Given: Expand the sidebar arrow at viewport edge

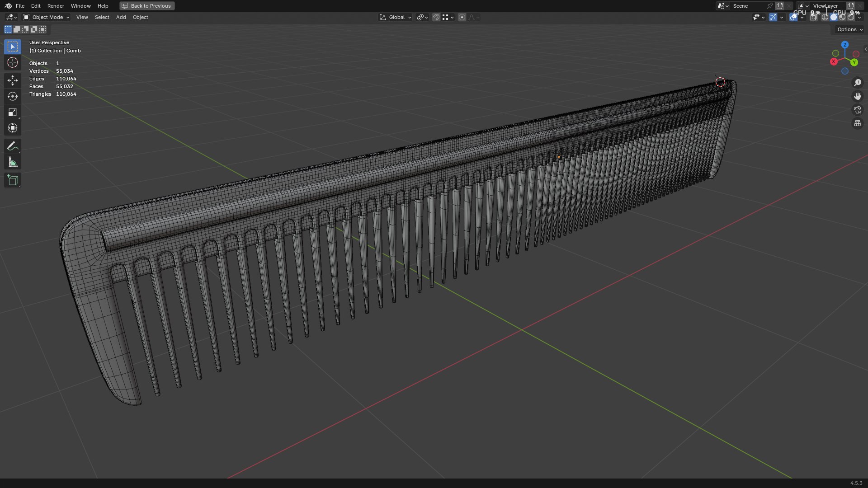Looking at the screenshot, I should (x=865, y=49).
